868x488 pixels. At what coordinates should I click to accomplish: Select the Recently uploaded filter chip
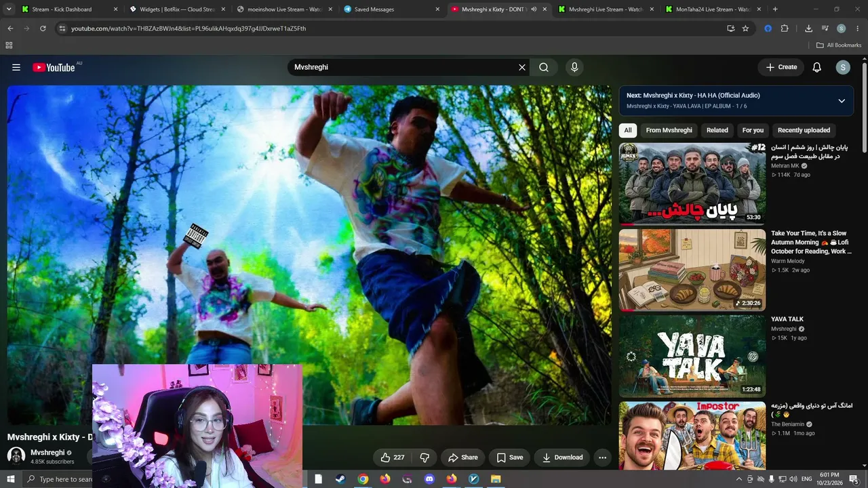[804, 130]
